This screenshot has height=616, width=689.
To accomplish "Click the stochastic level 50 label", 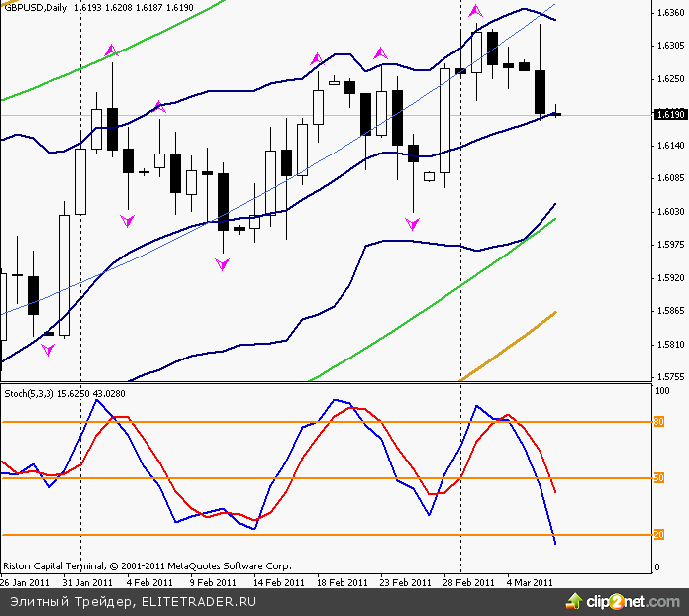I will [657, 478].
